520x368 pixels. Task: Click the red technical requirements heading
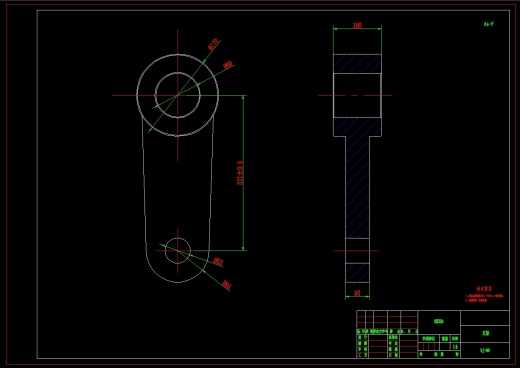[484, 289]
